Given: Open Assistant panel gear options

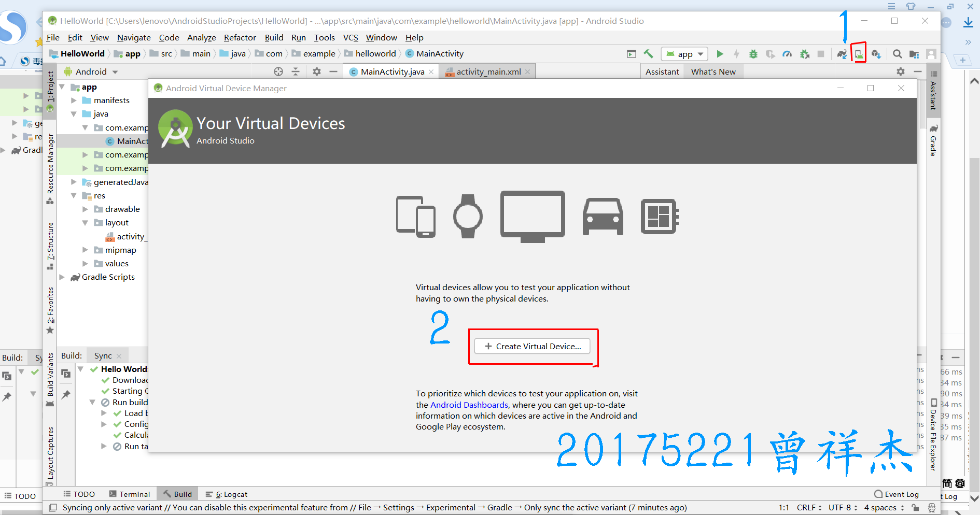Looking at the screenshot, I should coord(901,71).
